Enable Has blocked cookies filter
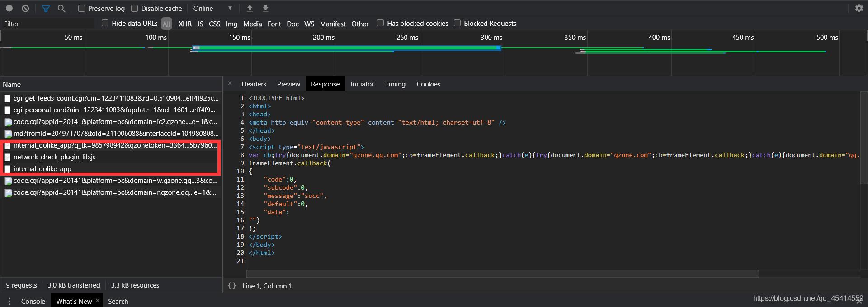 381,23
